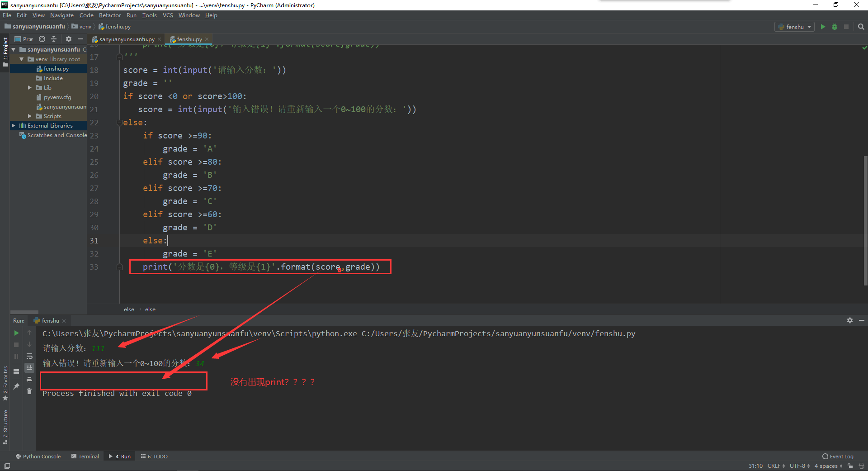Click the Print icon in the Run panel

pyautogui.click(x=29, y=380)
